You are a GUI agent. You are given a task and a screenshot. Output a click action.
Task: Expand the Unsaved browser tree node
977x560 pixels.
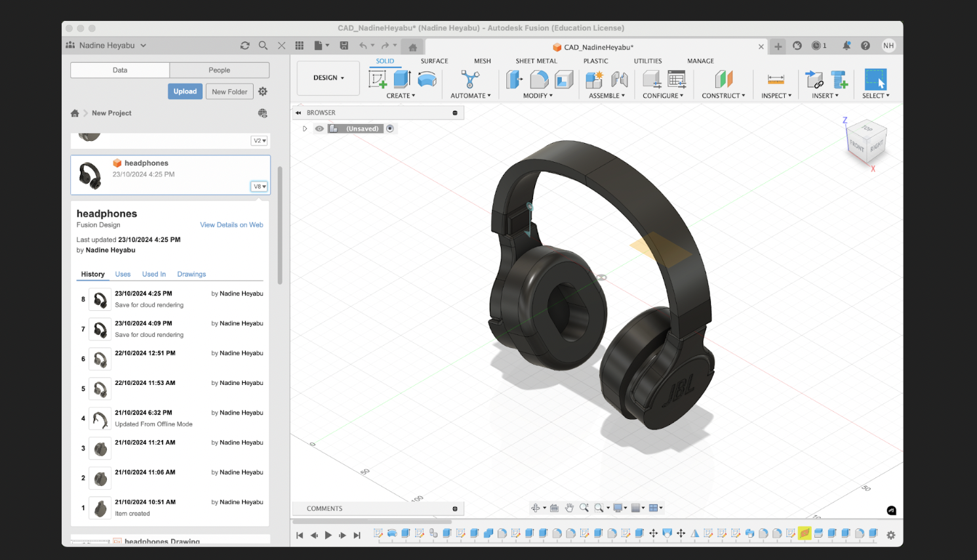coord(305,129)
